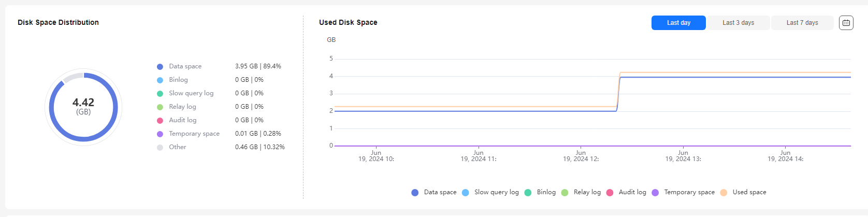Switch to Last 7 days view
Image resolution: width=868 pixels, height=217 pixels.
point(802,23)
